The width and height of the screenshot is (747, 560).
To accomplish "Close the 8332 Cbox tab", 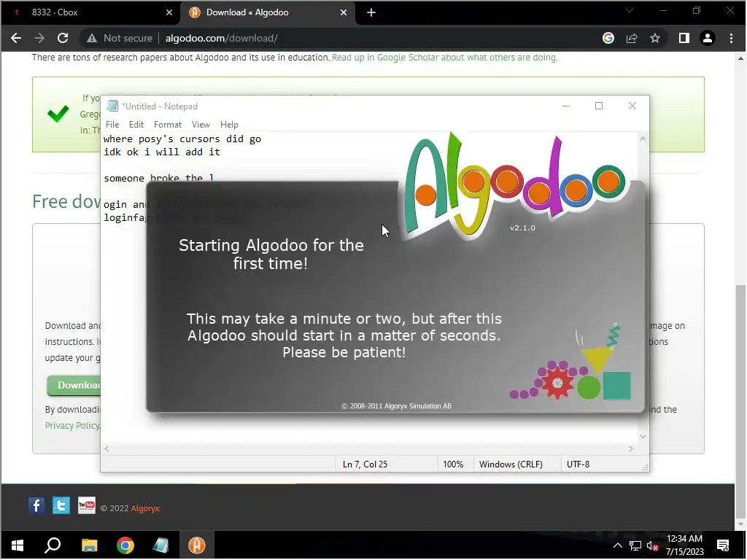I will (x=169, y=13).
